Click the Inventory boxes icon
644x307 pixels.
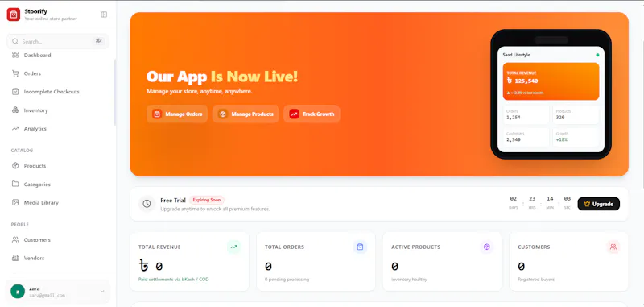point(15,110)
